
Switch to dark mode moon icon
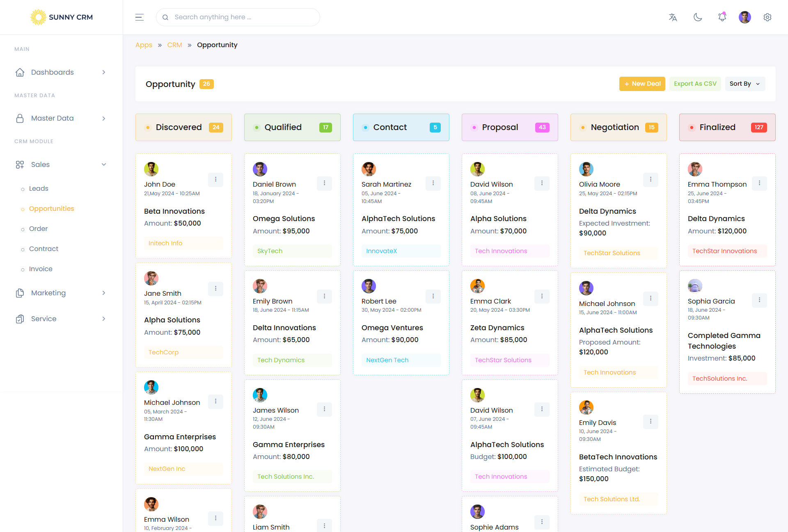(698, 17)
